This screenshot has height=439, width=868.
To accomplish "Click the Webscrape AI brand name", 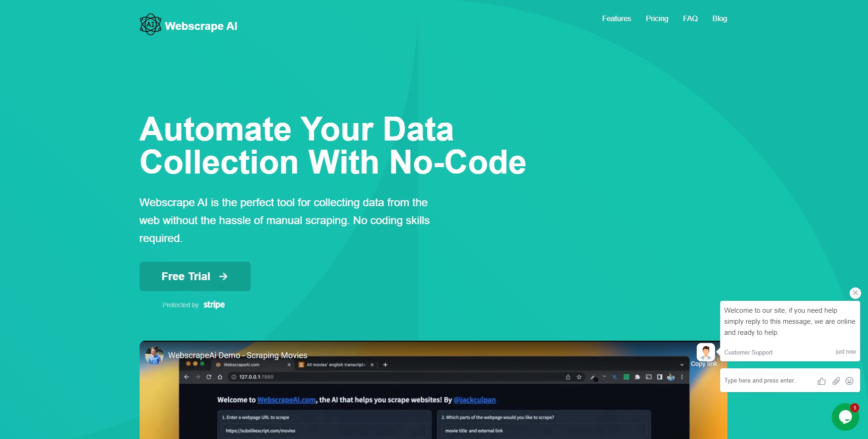I will tap(201, 26).
